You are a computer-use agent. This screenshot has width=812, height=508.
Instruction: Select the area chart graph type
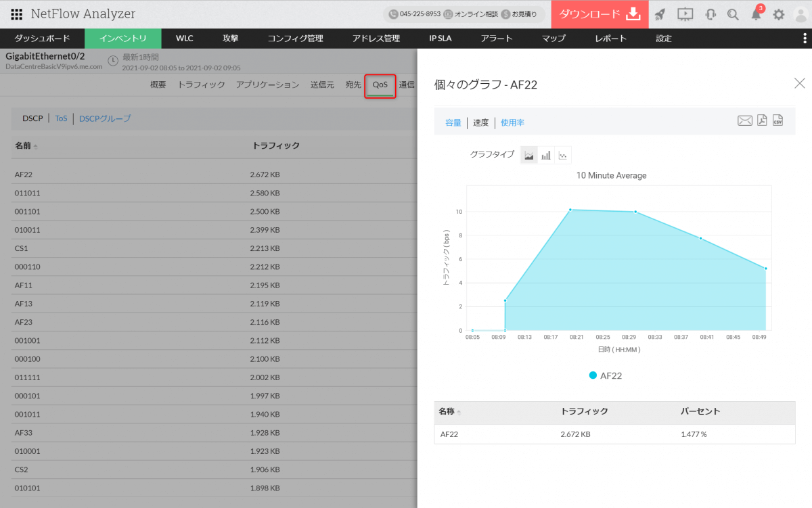tap(529, 156)
